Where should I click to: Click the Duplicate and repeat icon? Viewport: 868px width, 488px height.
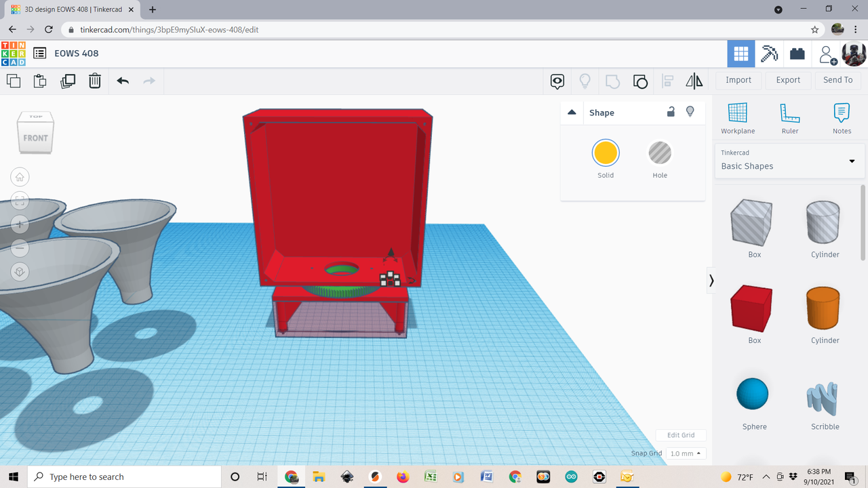68,81
